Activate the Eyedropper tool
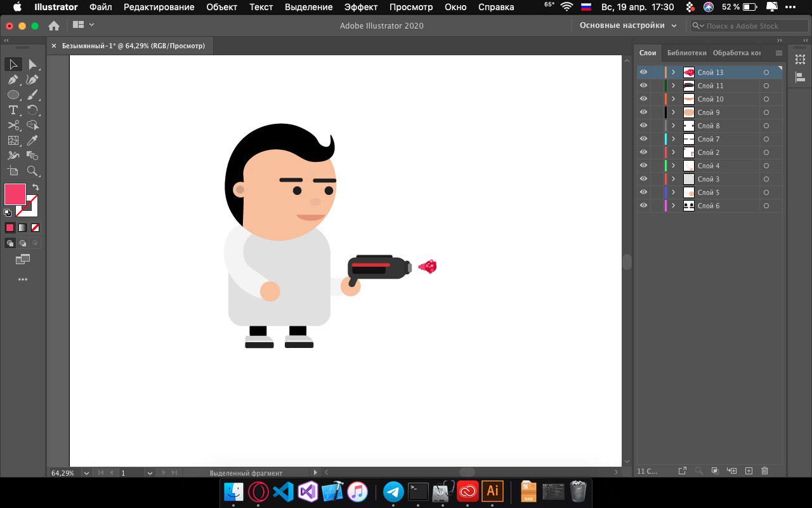This screenshot has height=508, width=812. tap(33, 141)
